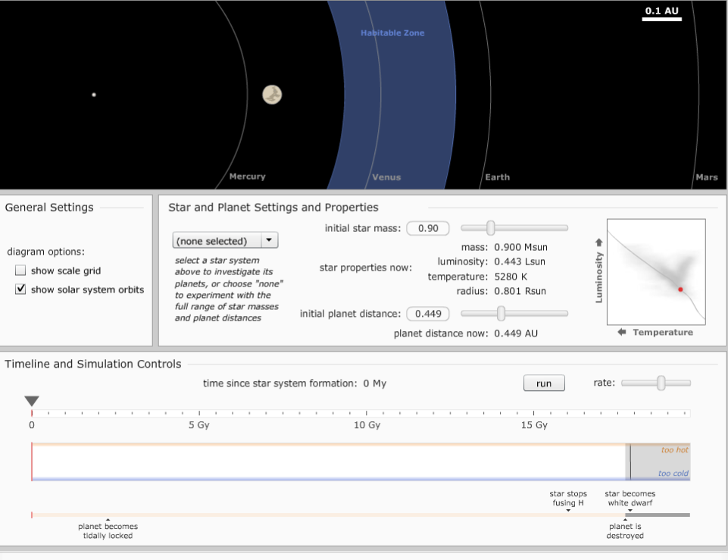Click the run button
The image size is (728, 560).
click(544, 383)
